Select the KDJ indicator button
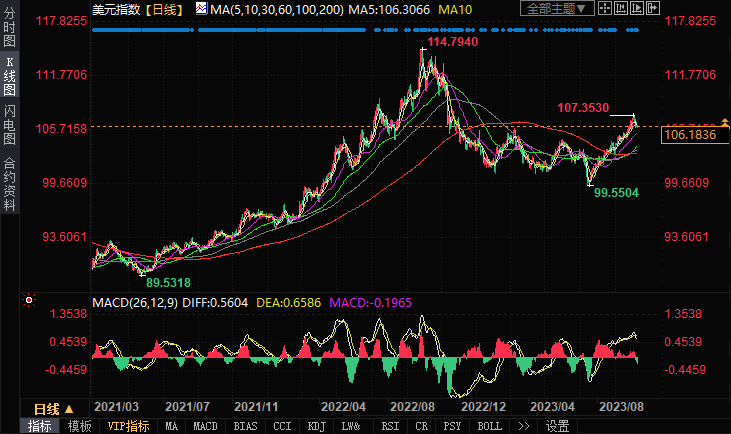This screenshot has width=731, height=434. (x=316, y=426)
